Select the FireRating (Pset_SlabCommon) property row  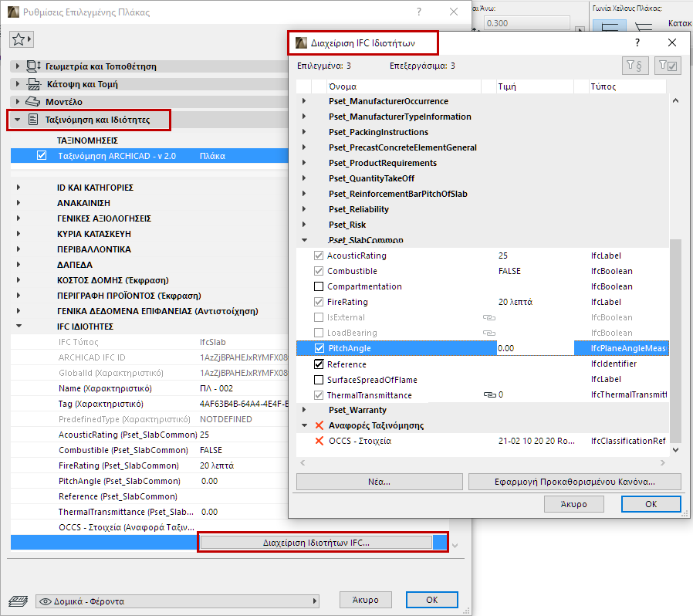[150, 465]
